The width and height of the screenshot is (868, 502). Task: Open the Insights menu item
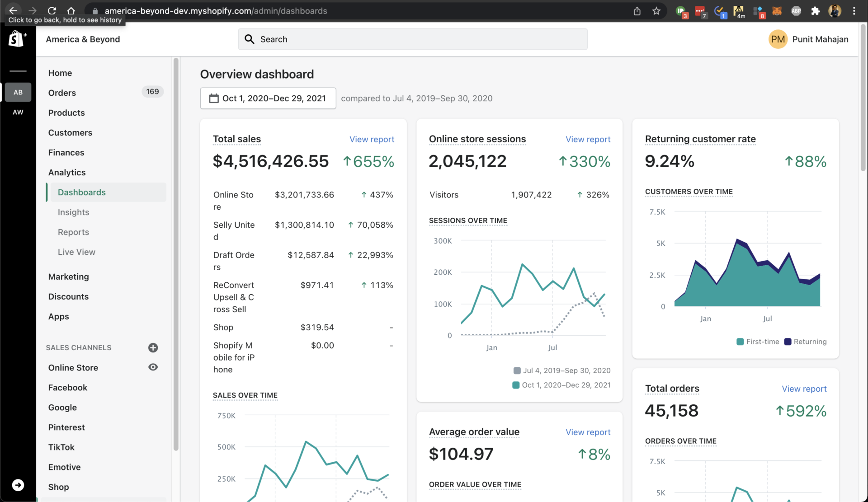(x=73, y=212)
